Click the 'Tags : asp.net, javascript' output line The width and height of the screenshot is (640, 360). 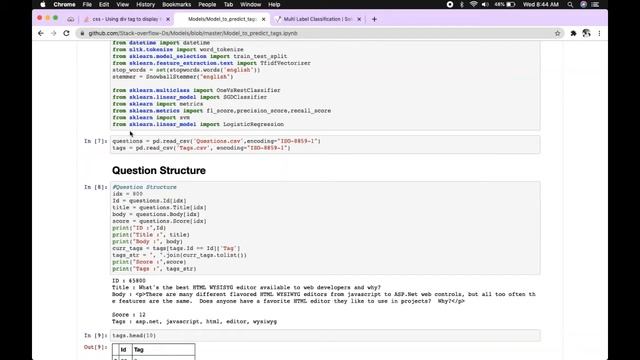click(x=195, y=322)
